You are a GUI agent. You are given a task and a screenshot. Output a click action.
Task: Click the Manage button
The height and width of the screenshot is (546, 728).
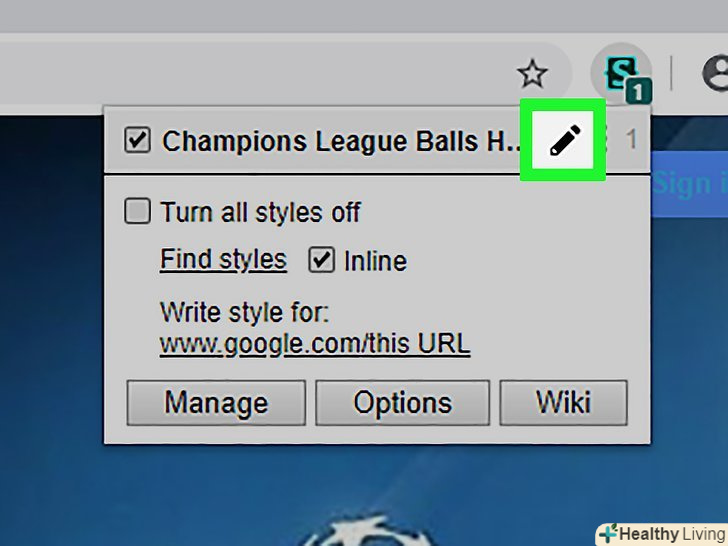tap(216, 403)
